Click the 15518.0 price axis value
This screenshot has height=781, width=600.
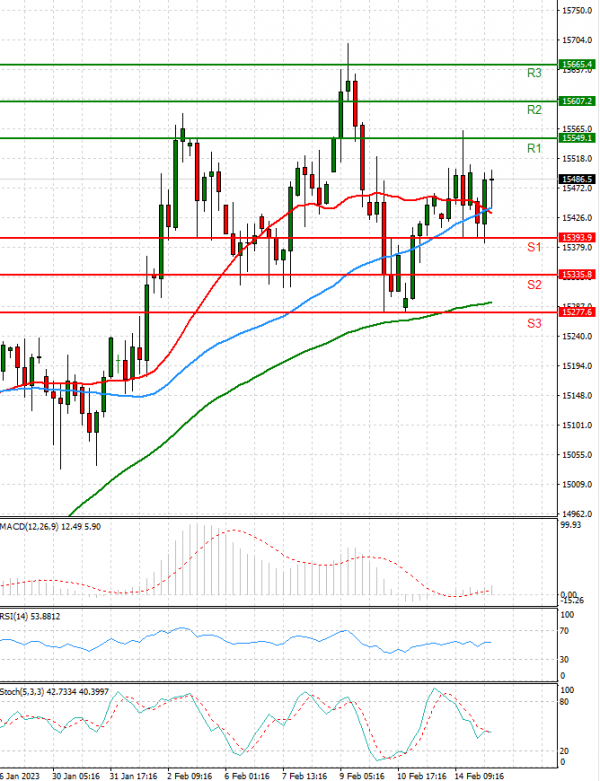click(x=577, y=159)
